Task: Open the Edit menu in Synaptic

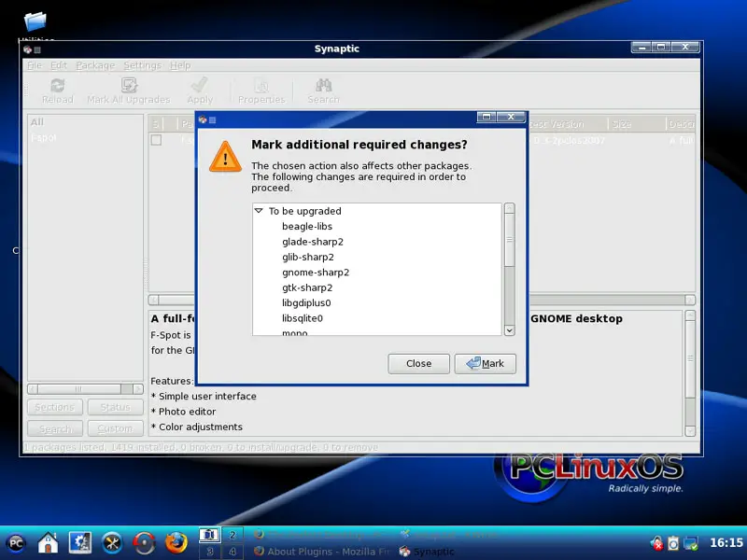Action: [x=59, y=65]
